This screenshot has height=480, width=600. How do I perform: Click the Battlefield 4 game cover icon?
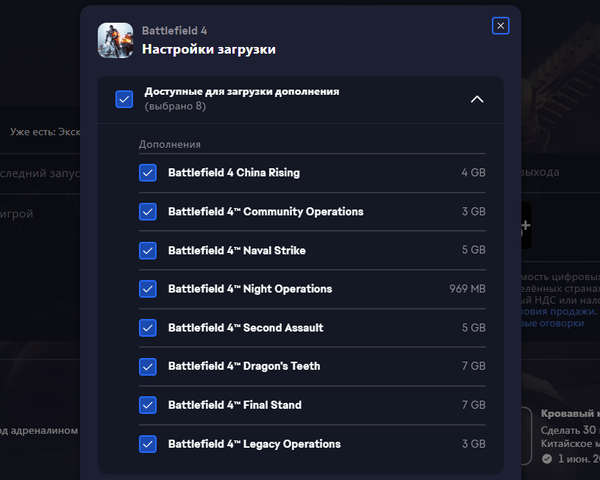point(116,40)
